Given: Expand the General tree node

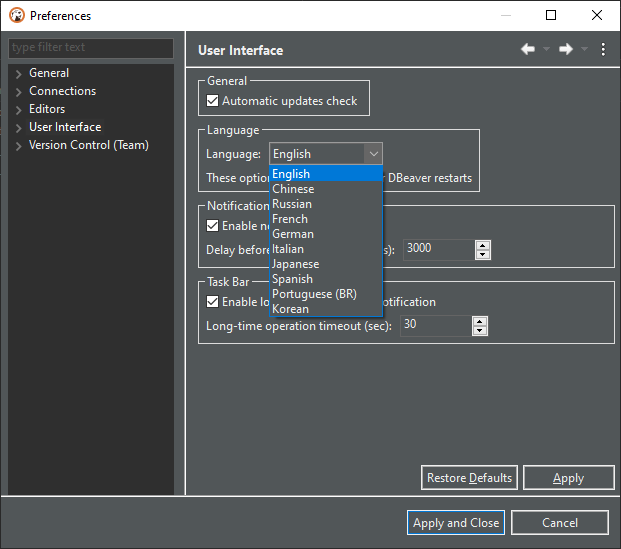Looking at the screenshot, I should point(19,74).
